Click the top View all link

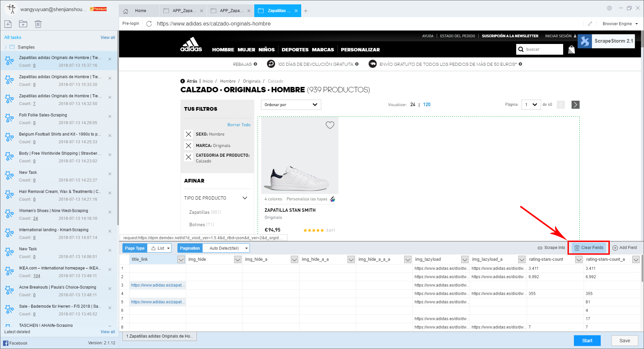pos(108,38)
